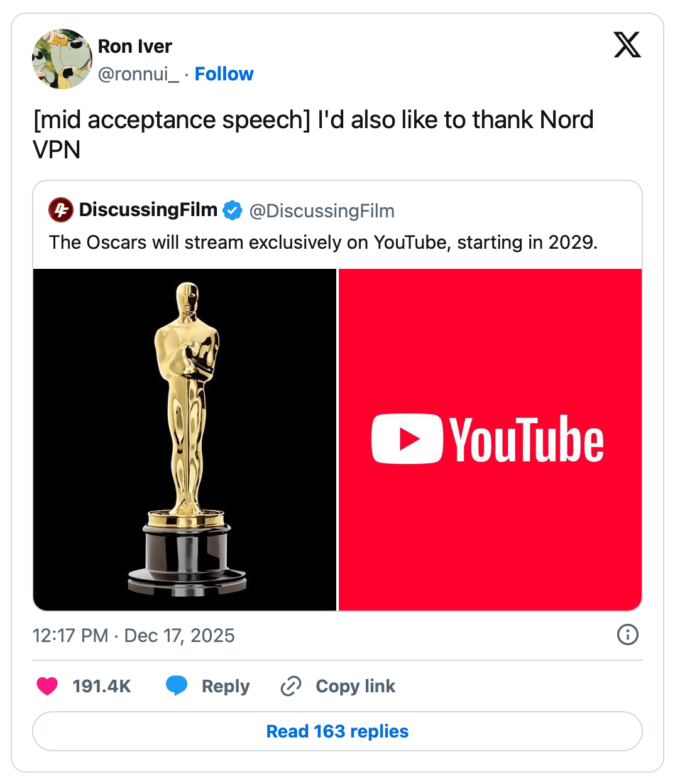Open the Oscar statuette image

185,440
